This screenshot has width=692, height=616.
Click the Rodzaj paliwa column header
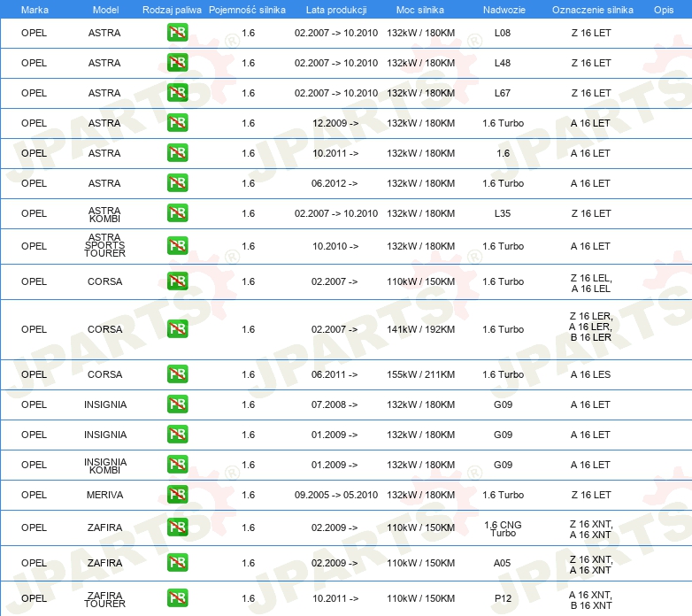coord(172,10)
